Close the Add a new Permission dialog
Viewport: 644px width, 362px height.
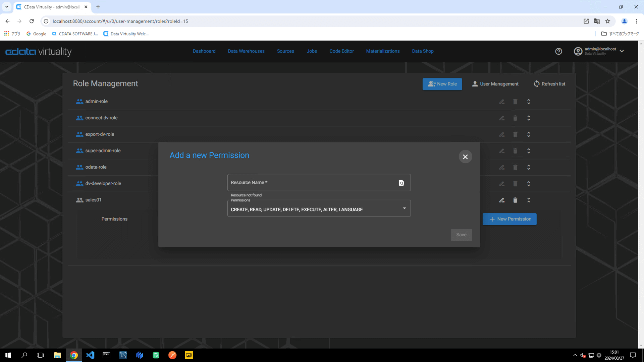(x=465, y=157)
